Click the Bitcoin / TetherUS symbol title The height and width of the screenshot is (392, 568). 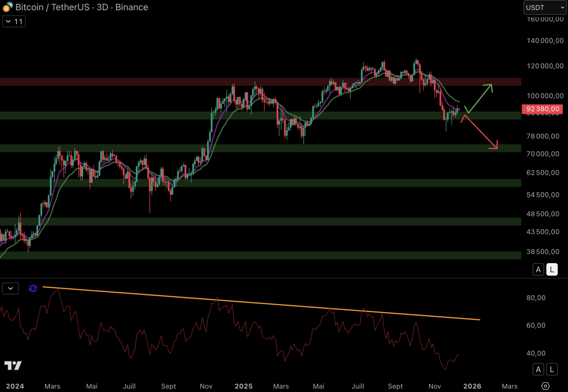coord(81,7)
